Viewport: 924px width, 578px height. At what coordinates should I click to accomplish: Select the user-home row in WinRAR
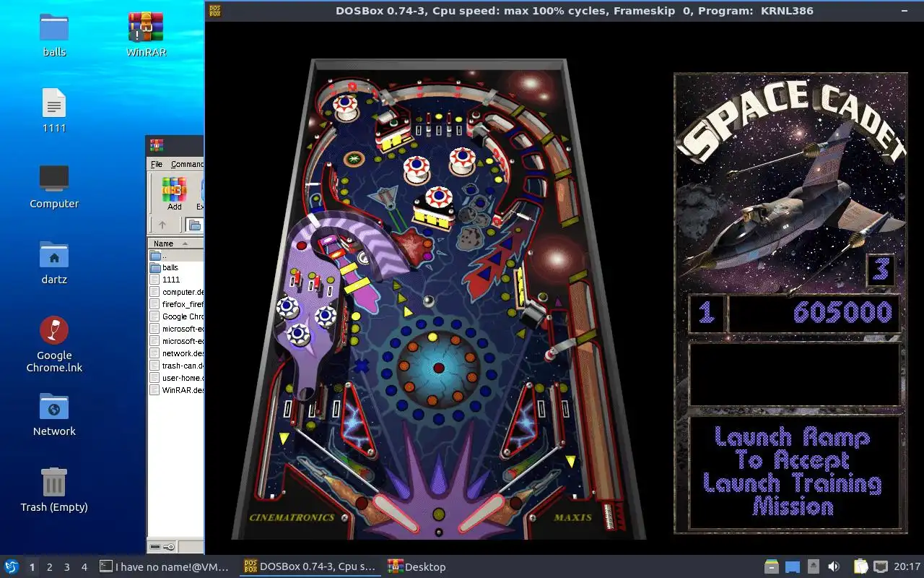click(176, 378)
